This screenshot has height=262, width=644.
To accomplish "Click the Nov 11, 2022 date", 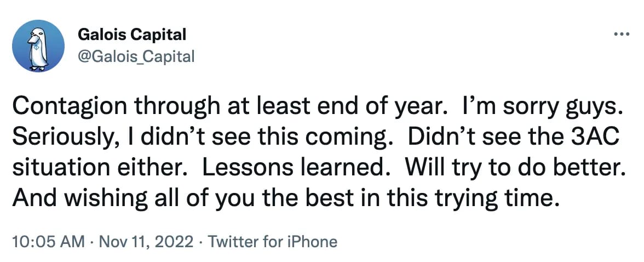I will [146, 241].
